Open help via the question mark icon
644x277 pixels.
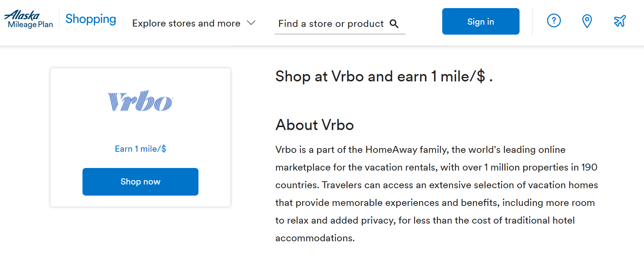point(554,21)
